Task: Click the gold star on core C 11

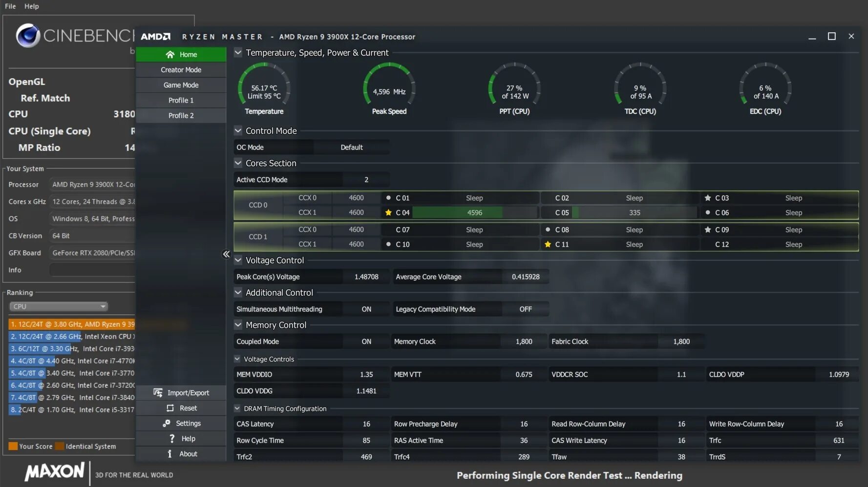Action: coord(548,244)
